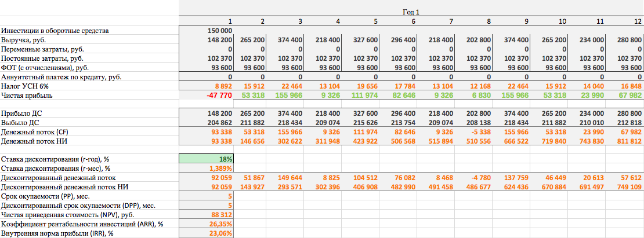Select the IRR result cell 23,06%

pos(220,233)
